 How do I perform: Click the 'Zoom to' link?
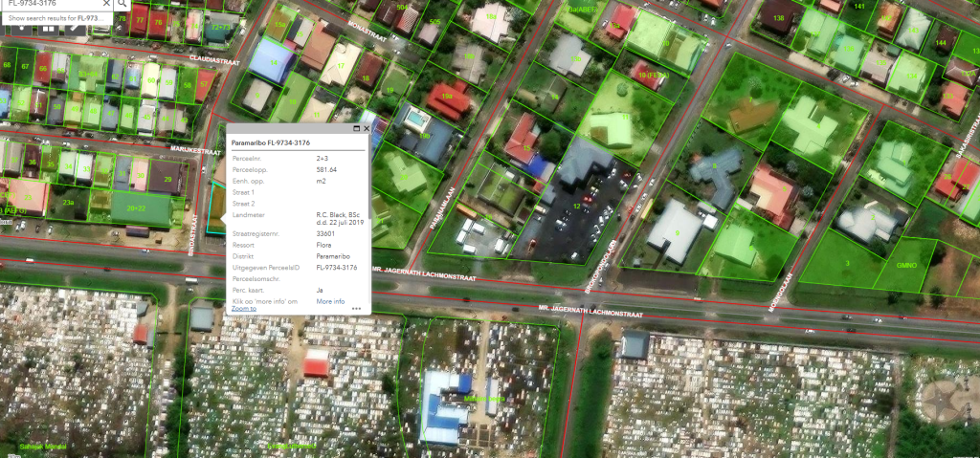(244, 309)
